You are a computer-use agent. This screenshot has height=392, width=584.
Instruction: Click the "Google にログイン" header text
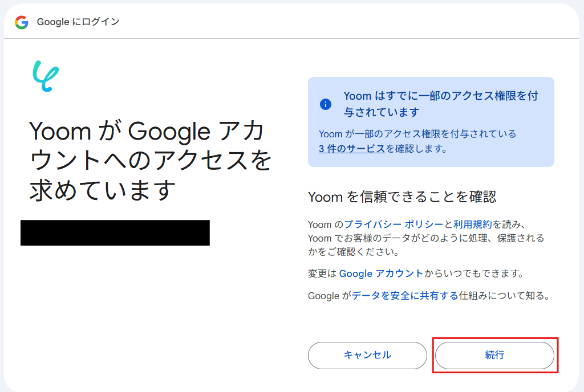[x=78, y=22]
